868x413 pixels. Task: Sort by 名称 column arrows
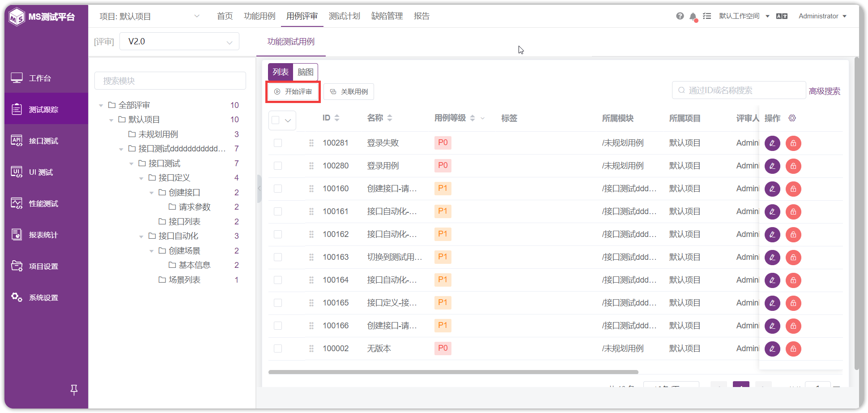[x=390, y=118]
